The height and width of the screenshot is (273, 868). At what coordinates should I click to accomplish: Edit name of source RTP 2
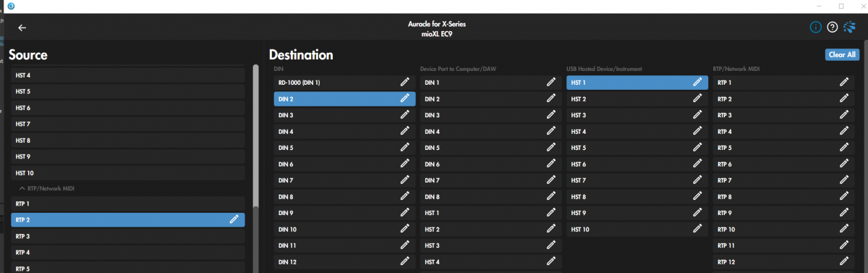coord(234,219)
